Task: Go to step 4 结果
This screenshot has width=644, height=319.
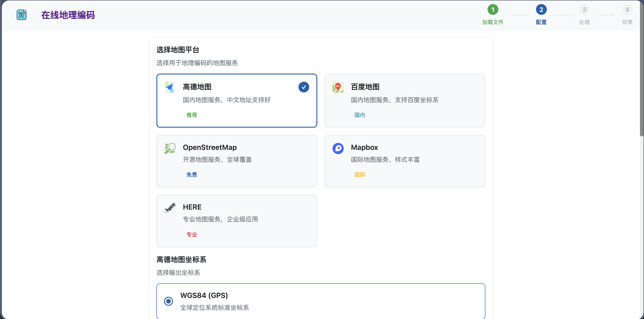Action: click(x=627, y=10)
